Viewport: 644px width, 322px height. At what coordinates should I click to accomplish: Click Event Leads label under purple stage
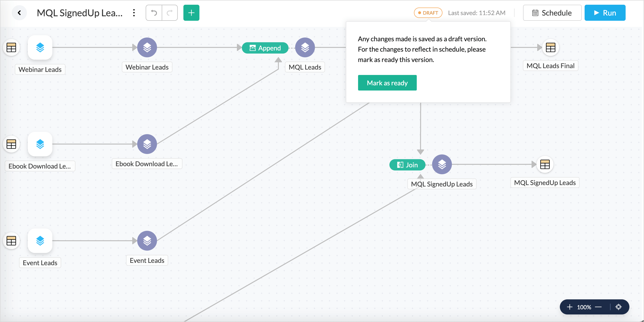tap(147, 260)
